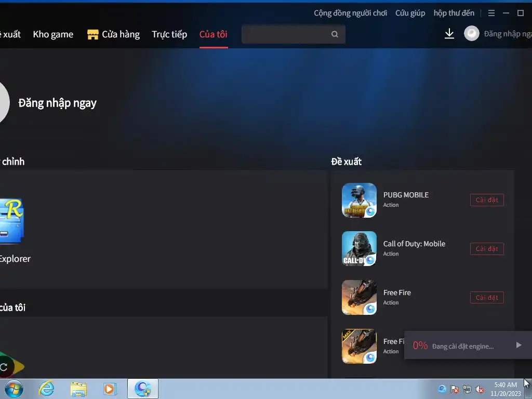Click the Call of Duty: Mobile title

point(414,244)
